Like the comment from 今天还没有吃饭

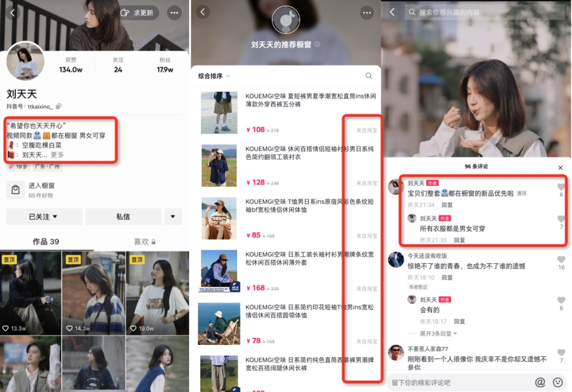click(561, 259)
